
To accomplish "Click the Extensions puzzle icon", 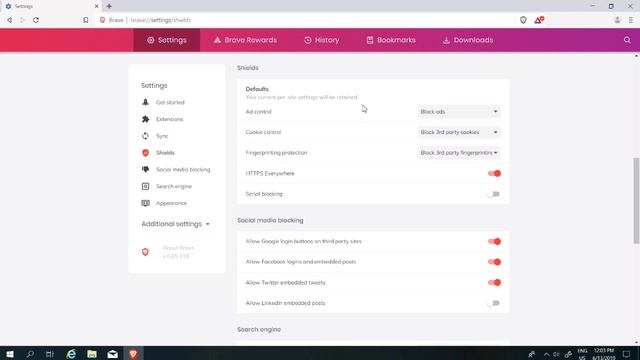I will click(x=145, y=119).
